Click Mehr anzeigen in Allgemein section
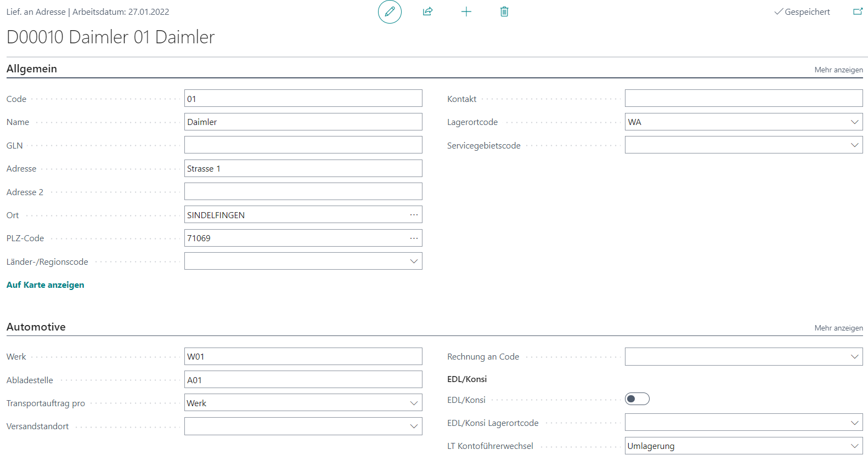The image size is (868, 461). 838,70
